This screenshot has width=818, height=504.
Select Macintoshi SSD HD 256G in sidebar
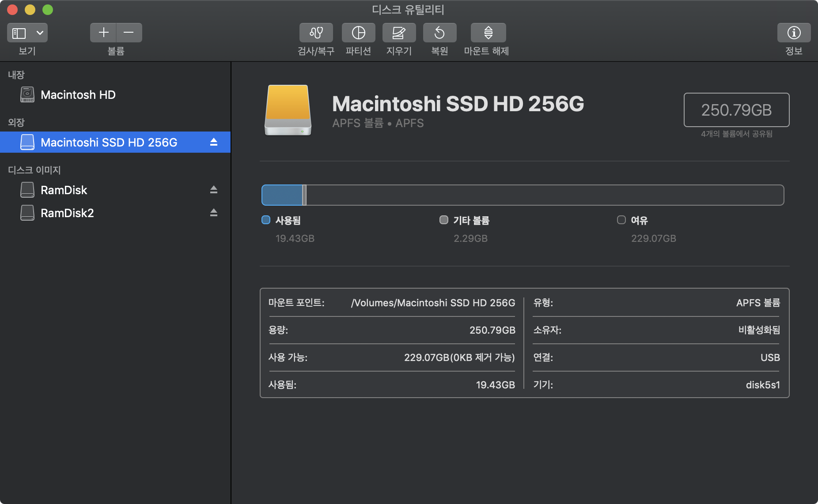115,142
